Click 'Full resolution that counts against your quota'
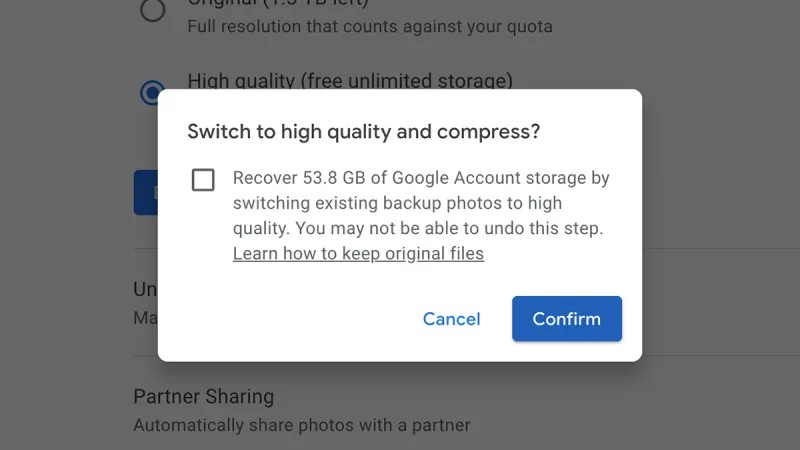Viewport: 800px width, 450px height. (370, 27)
